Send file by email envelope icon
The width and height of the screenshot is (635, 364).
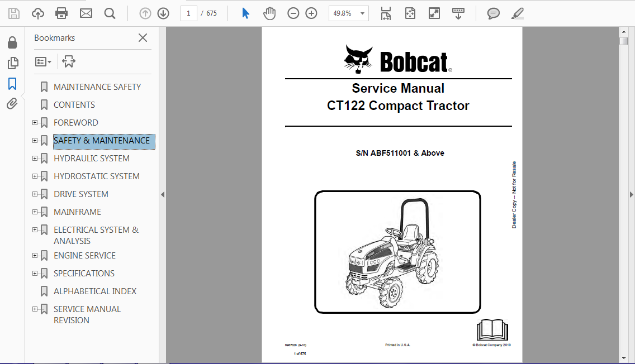[x=86, y=13]
